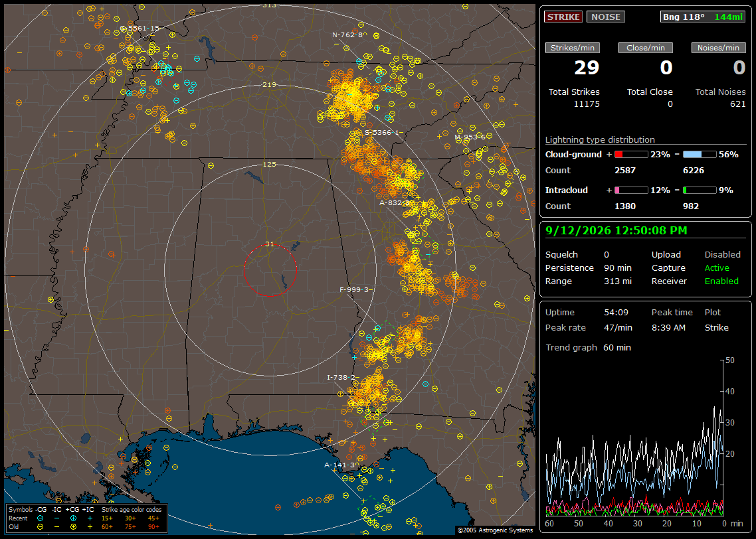Click the S-5366-1 storm cell label
Image resolution: width=756 pixels, height=539 pixels.
pos(382,133)
